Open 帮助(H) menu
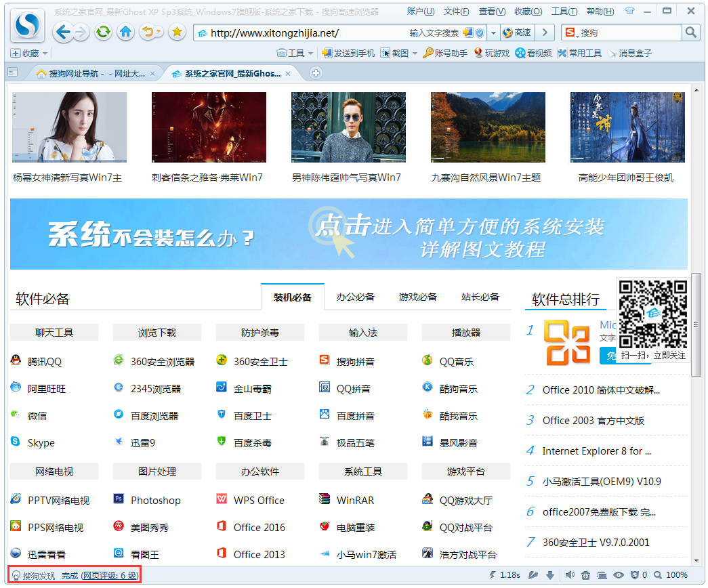 600,12
